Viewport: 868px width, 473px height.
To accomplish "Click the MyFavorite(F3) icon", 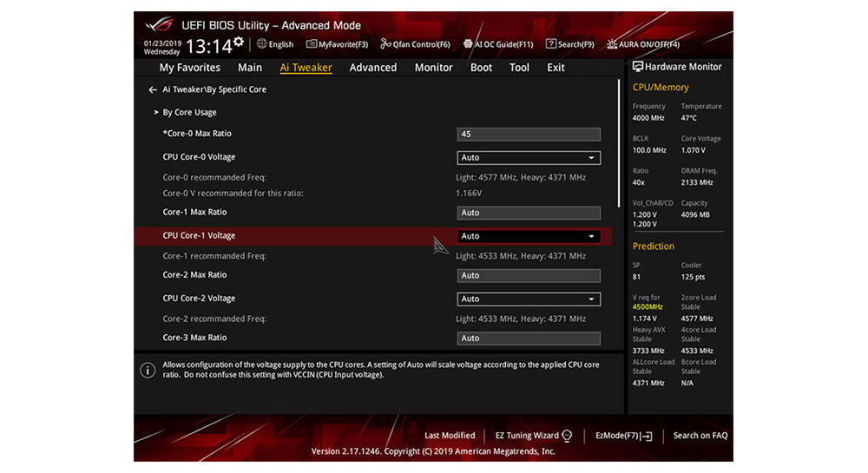I will pyautogui.click(x=312, y=43).
